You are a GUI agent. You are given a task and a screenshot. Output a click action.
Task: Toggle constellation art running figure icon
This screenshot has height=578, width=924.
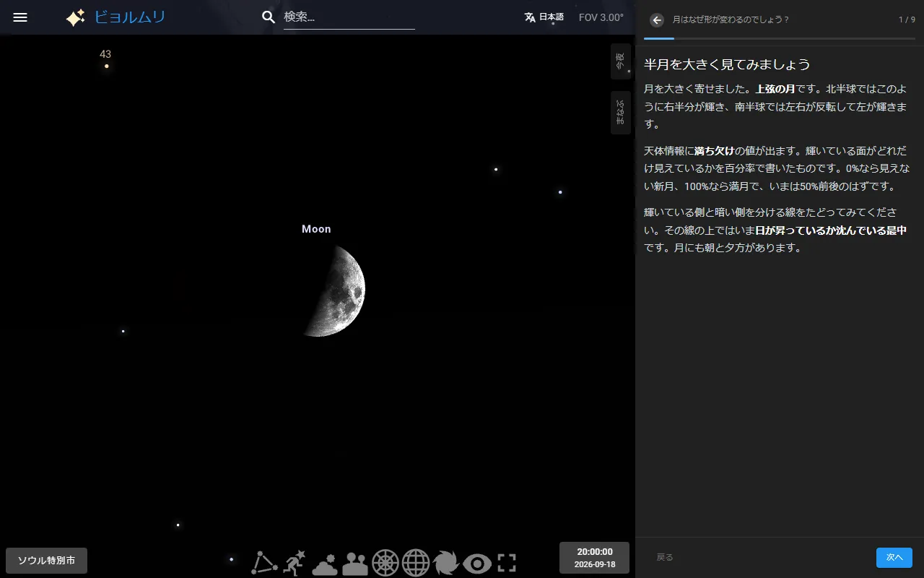pos(295,563)
